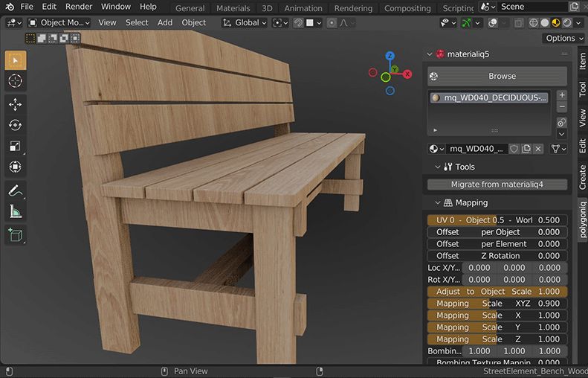
Task: Open the snapping options dropdown
Action: (x=314, y=23)
